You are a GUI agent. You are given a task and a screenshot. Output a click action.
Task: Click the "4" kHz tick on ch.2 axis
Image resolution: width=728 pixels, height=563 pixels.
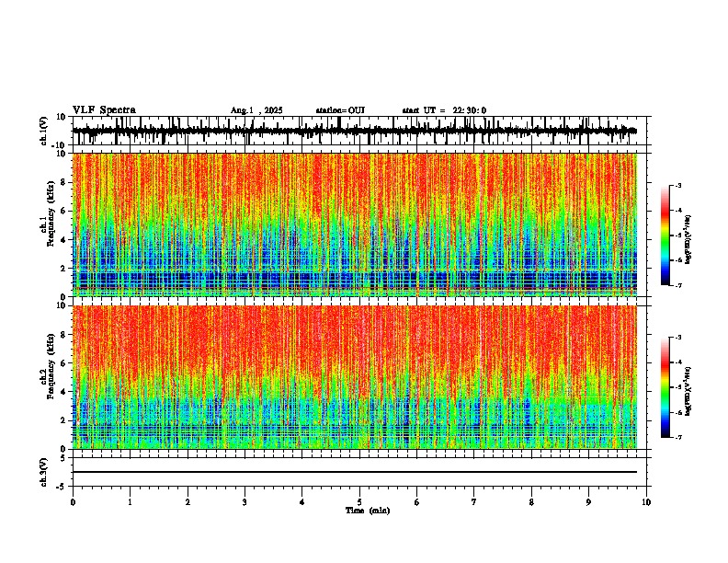[x=63, y=392]
